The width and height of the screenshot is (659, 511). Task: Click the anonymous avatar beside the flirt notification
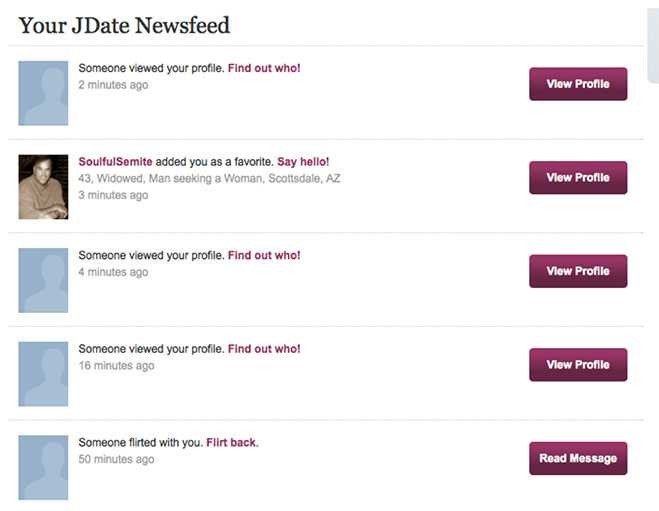(43, 468)
